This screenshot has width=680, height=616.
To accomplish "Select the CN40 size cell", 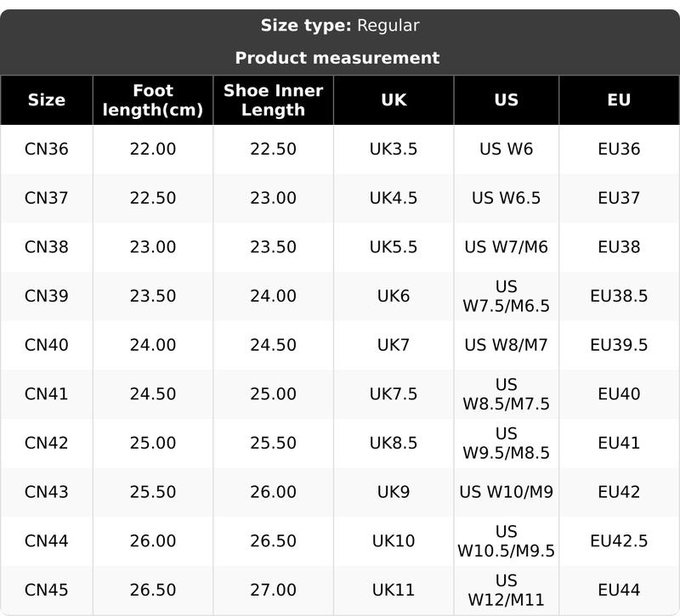I will [46, 345].
